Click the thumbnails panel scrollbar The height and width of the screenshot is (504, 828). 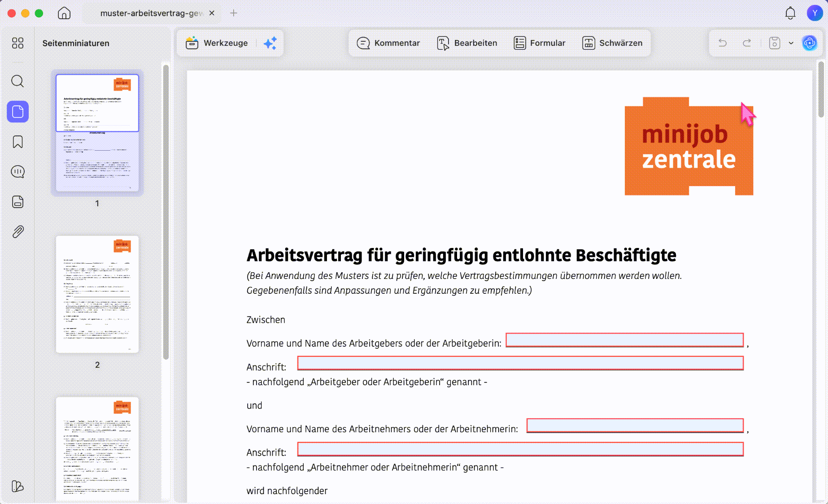point(166,212)
